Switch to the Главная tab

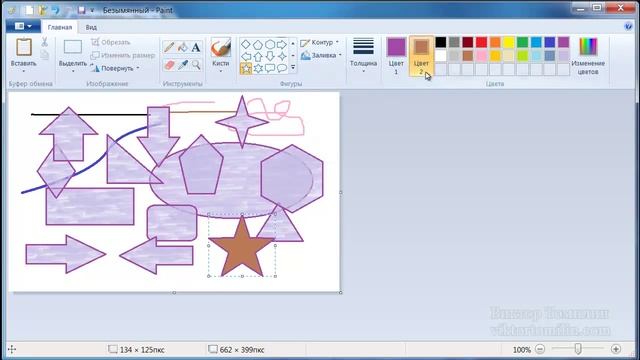coord(60,27)
